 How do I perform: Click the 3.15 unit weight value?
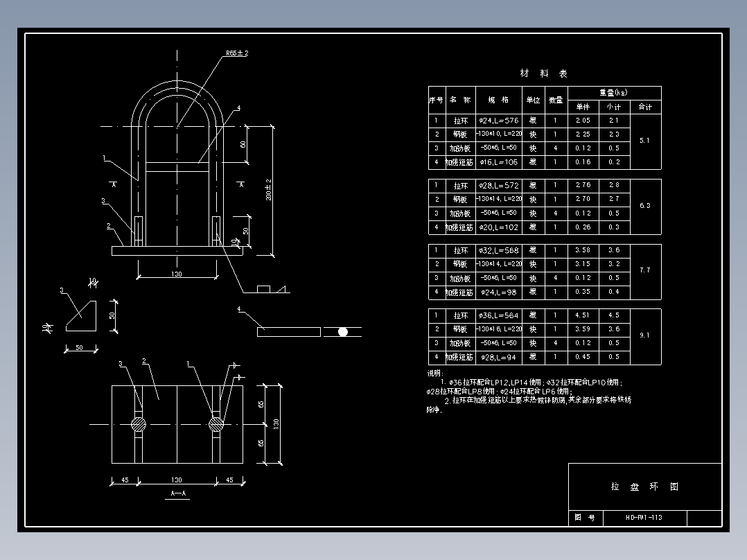[583, 264]
